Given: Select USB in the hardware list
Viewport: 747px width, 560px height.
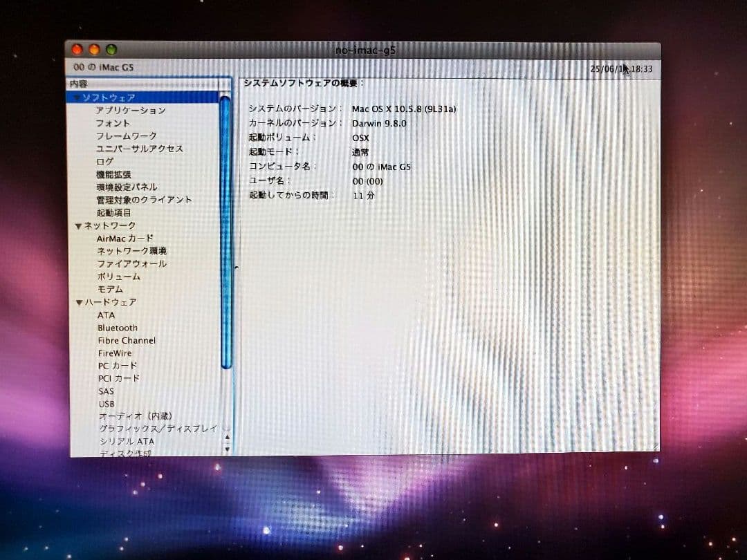Looking at the screenshot, I should click(105, 404).
